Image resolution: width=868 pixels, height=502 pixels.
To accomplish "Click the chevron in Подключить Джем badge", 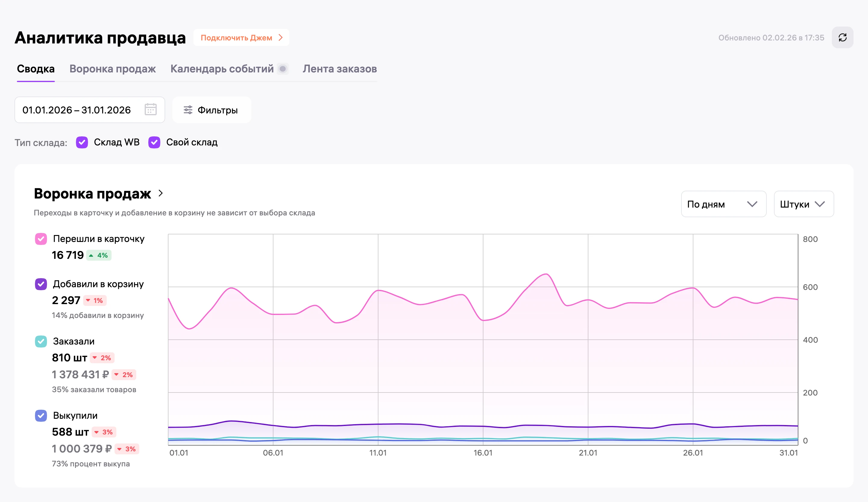I will [280, 38].
